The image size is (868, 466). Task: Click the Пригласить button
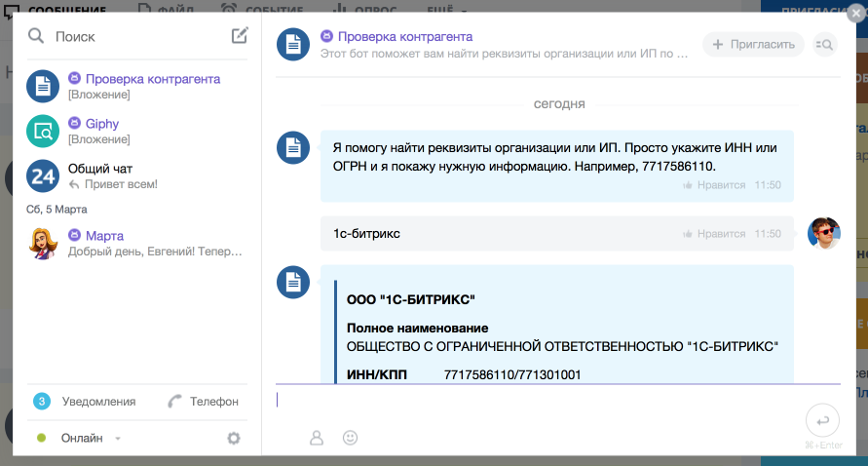[x=754, y=44]
